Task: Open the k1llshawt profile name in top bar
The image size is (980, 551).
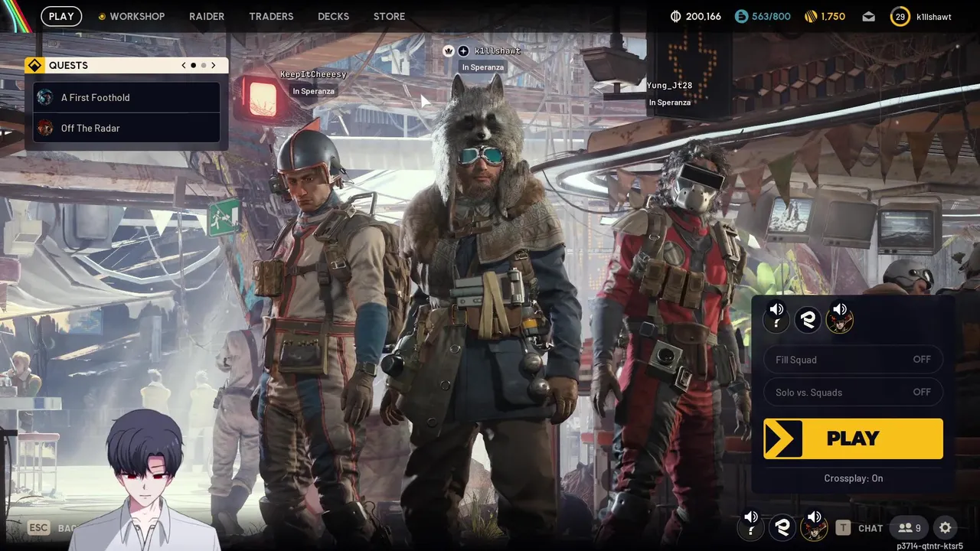Action: pos(933,16)
